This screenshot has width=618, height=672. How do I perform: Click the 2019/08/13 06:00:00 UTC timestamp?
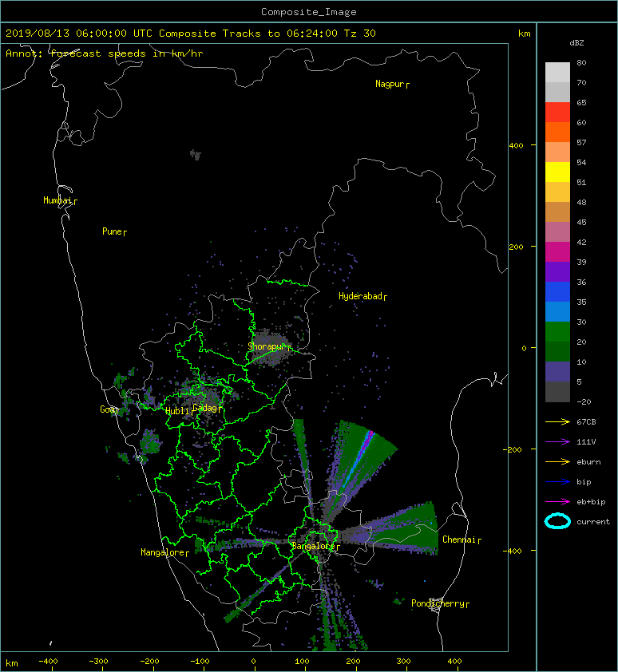pyautogui.click(x=79, y=33)
